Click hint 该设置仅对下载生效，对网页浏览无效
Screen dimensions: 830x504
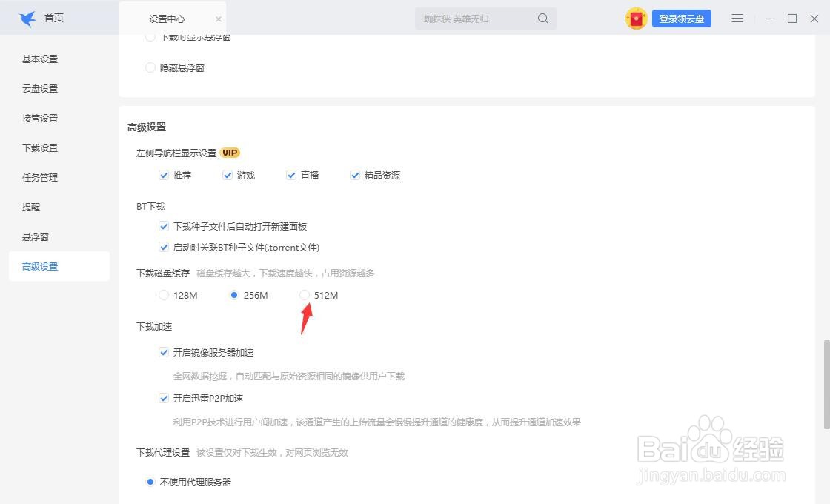[x=272, y=453]
